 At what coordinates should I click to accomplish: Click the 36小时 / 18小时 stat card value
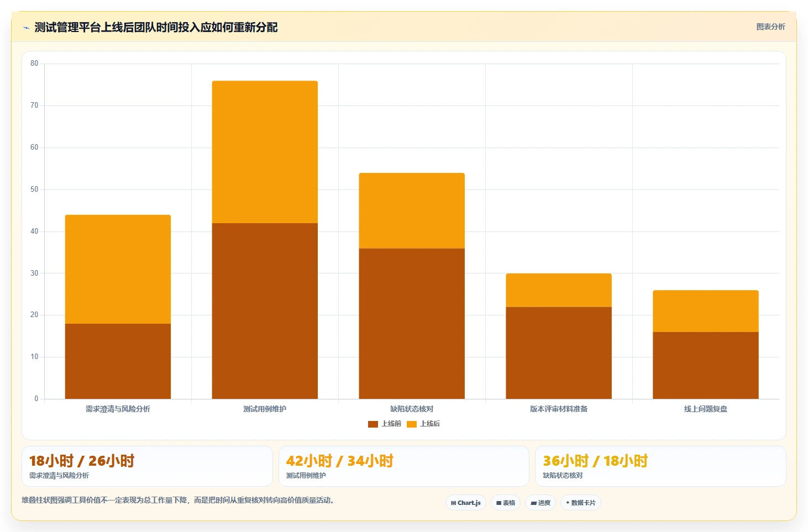pyautogui.click(x=595, y=461)
